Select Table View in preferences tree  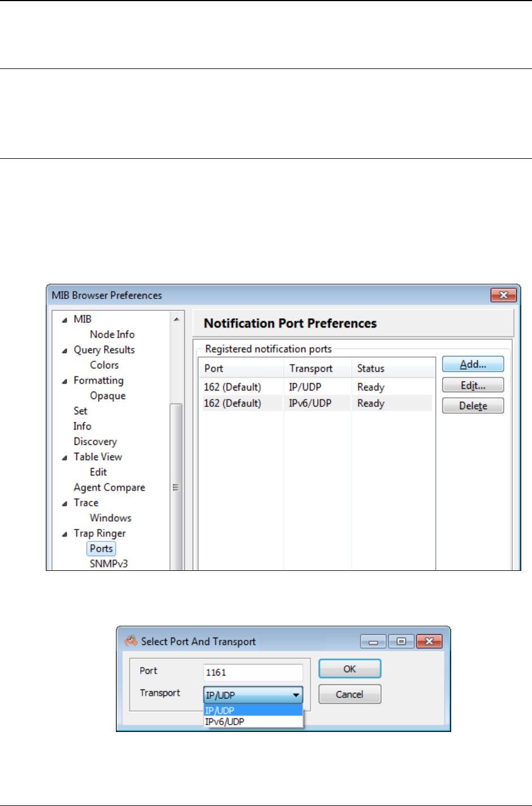tap(98, 457)
